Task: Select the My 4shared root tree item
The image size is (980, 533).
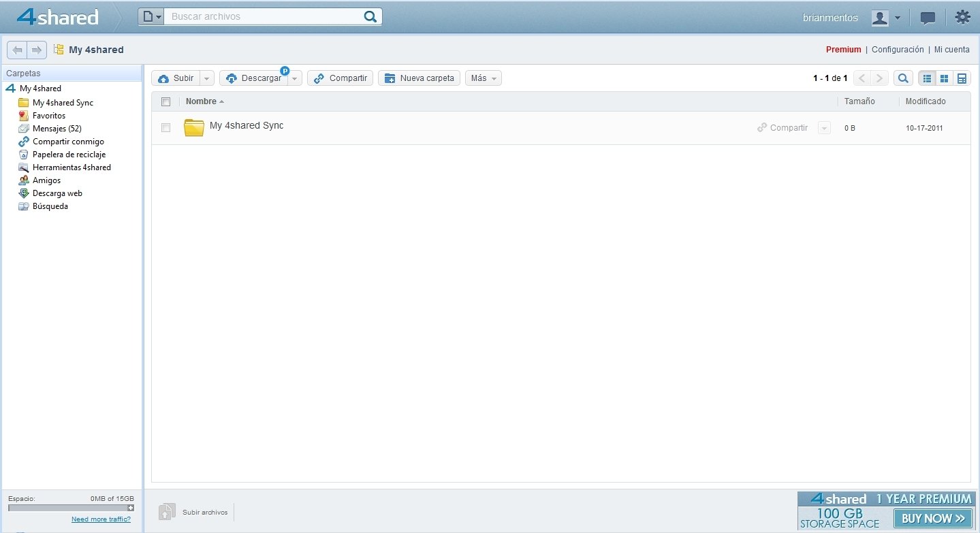Action: (40, 88)
